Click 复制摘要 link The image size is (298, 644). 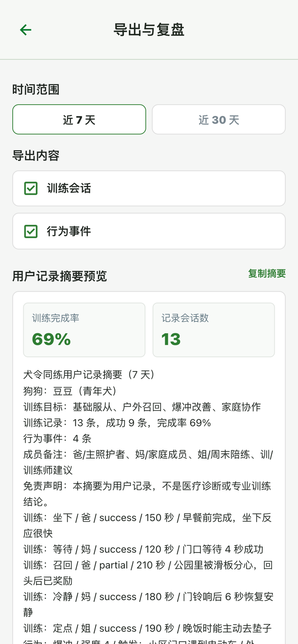267,274
